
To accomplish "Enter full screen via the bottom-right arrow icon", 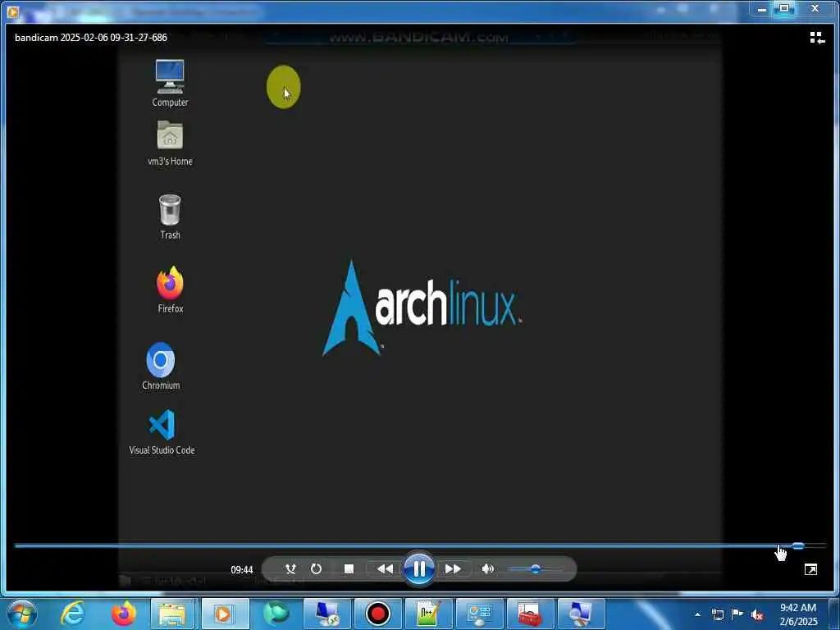I will [x=810, y=569].
